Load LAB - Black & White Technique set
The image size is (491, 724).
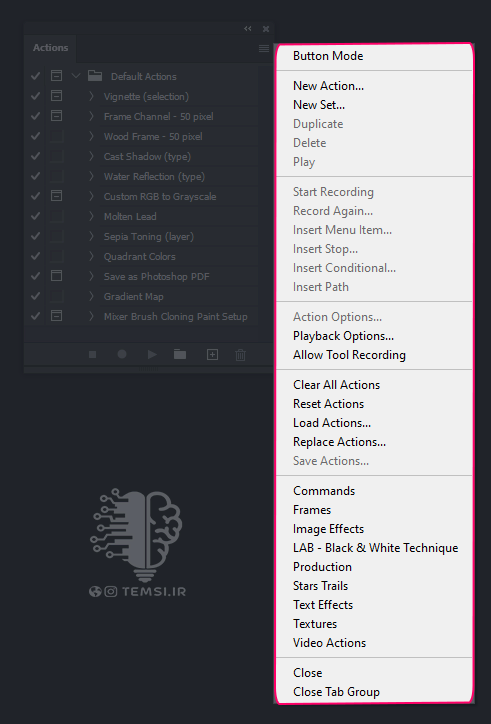coord(376,548)
